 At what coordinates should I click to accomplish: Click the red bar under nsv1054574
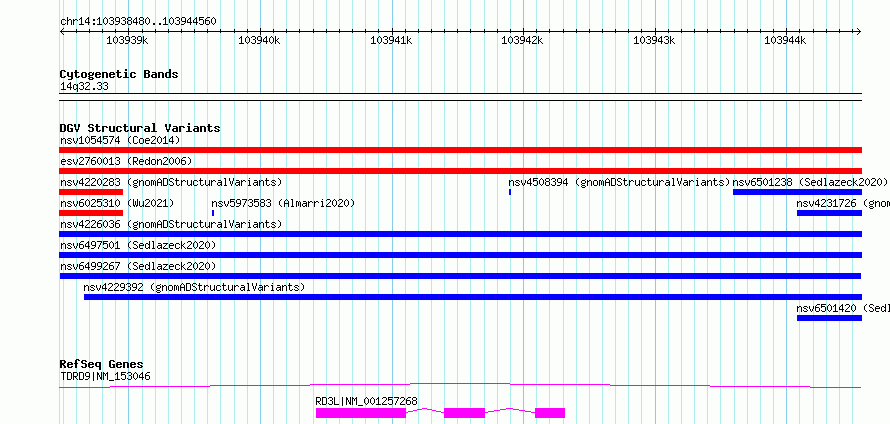click(x=460, y=150)
